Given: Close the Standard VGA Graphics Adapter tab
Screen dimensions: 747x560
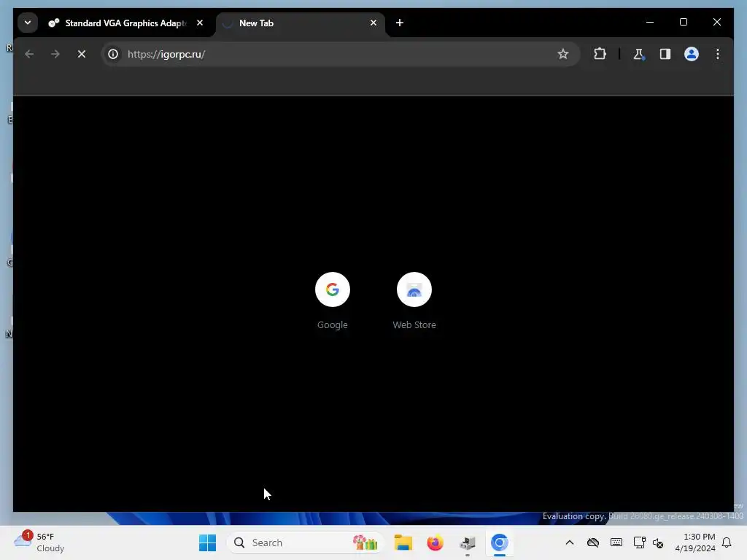Looking at the screenshot, I should 200,23.
